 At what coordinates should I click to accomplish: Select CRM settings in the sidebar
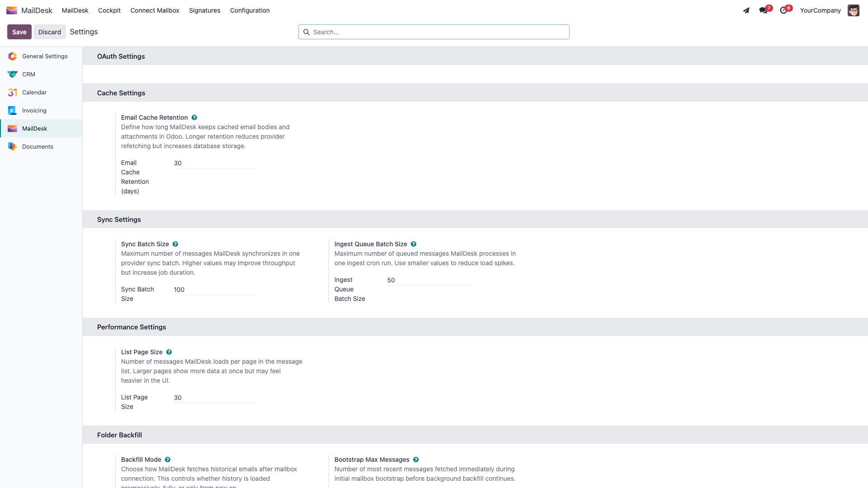(41, 74)
